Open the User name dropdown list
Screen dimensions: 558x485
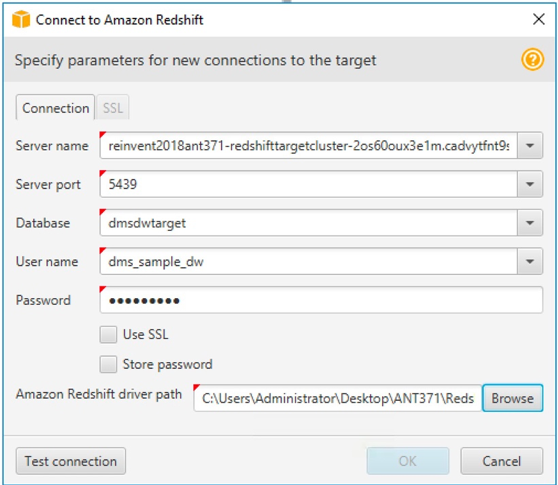pos(530,262)
